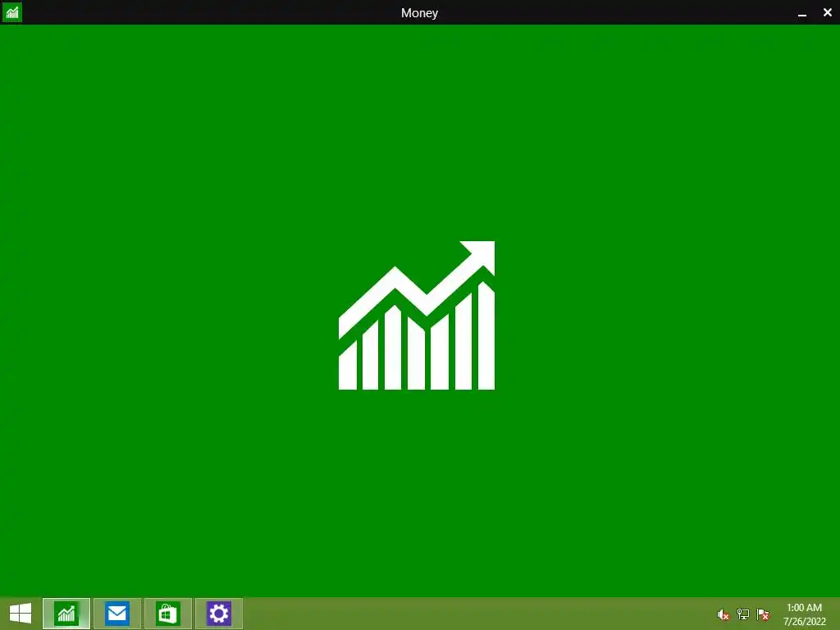Open the Mail app from taskbar

tap(117, 614)
